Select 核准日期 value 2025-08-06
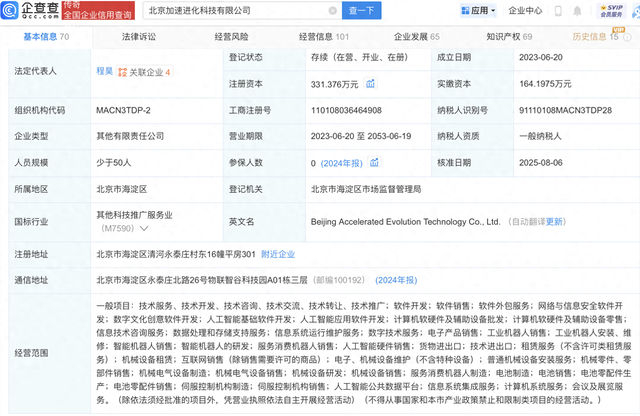 pyautogui.click(x=541, y=163)
